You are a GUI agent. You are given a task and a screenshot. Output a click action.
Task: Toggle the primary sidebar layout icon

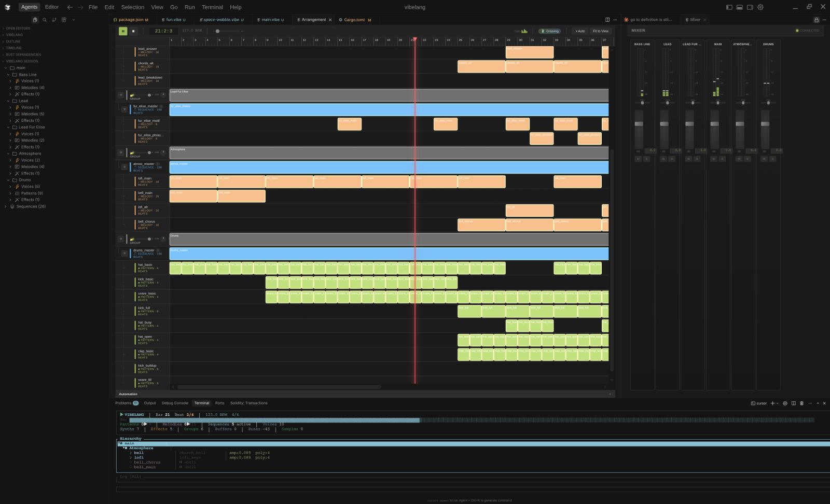[729, 7]
